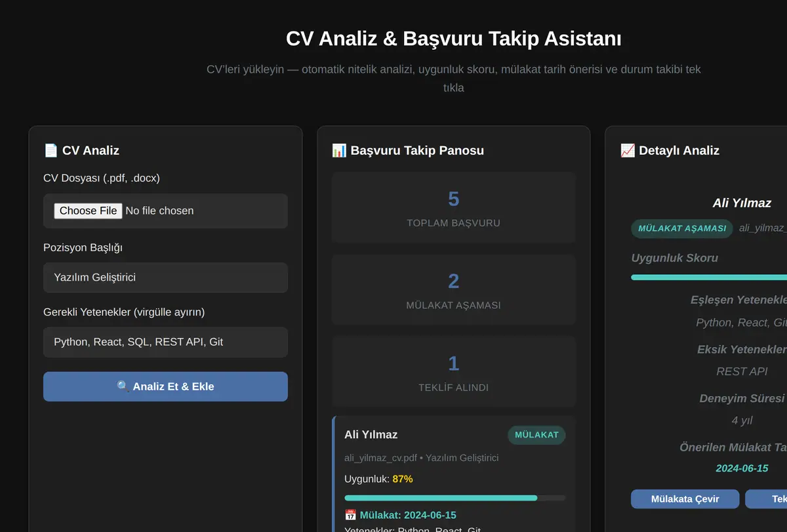Click the Gerekli Yetenekler input field

click(165, 342)
